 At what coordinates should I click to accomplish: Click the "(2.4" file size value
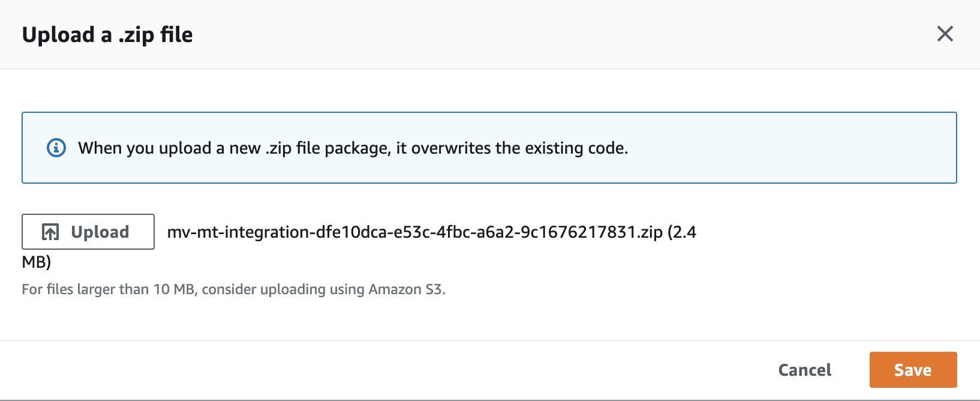click(682, 232)
